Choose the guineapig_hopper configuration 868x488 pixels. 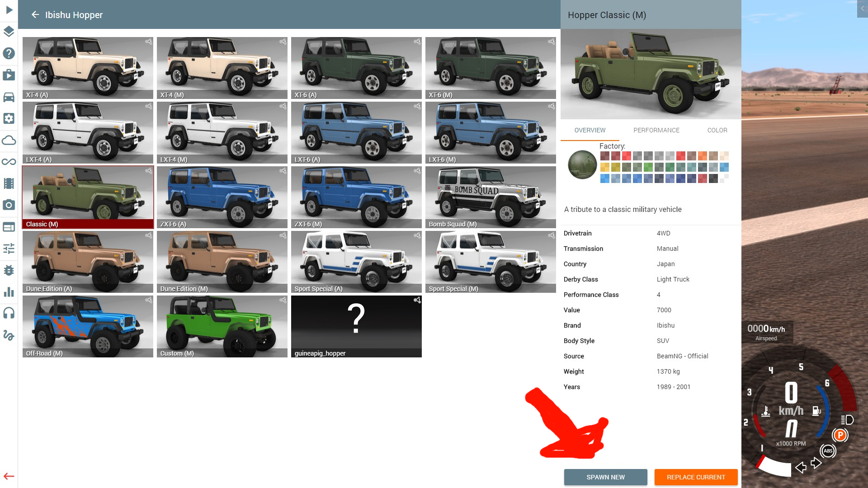coord(356,327)
